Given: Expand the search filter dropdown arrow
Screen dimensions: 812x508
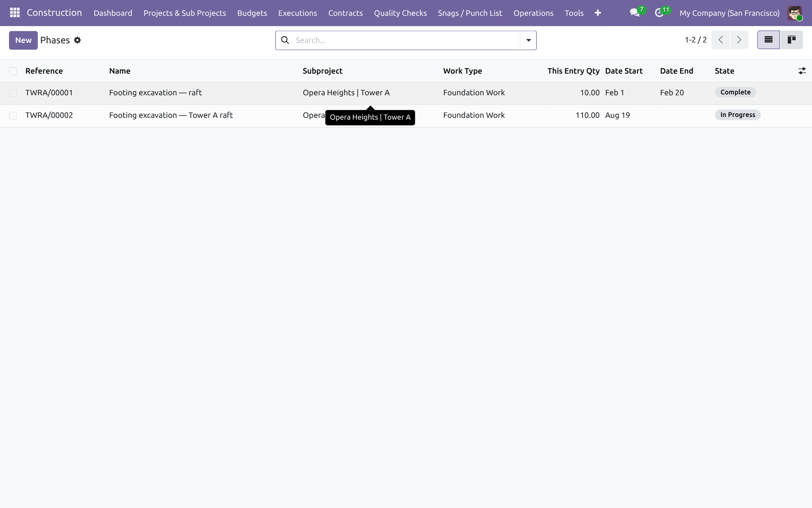Looking at the screenshot, I should [528, 40].
